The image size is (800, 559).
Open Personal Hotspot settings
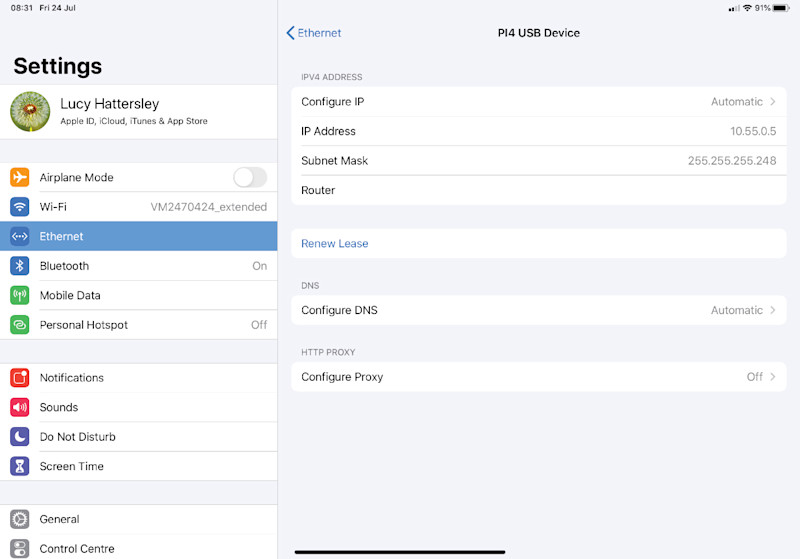click(139, 325)
